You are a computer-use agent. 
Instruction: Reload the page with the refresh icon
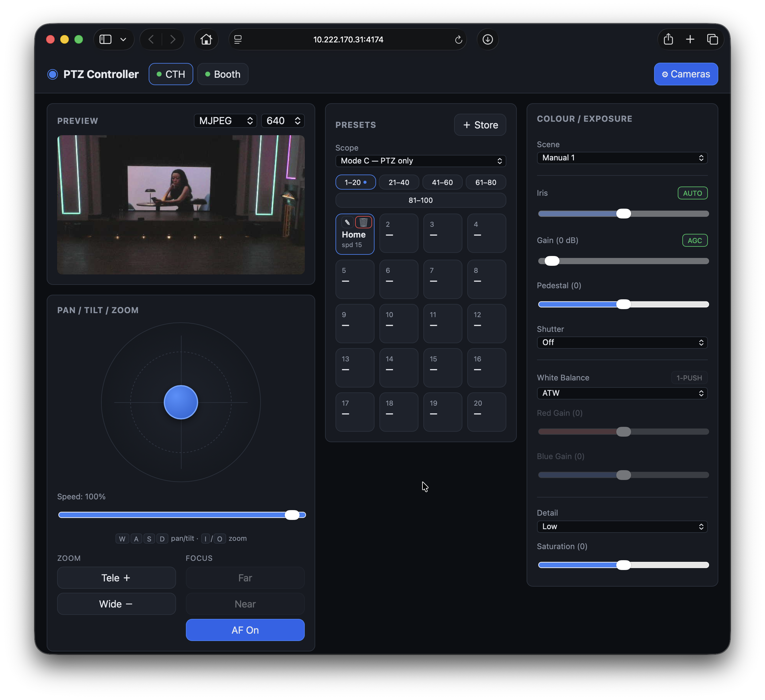tap(458, 39)
